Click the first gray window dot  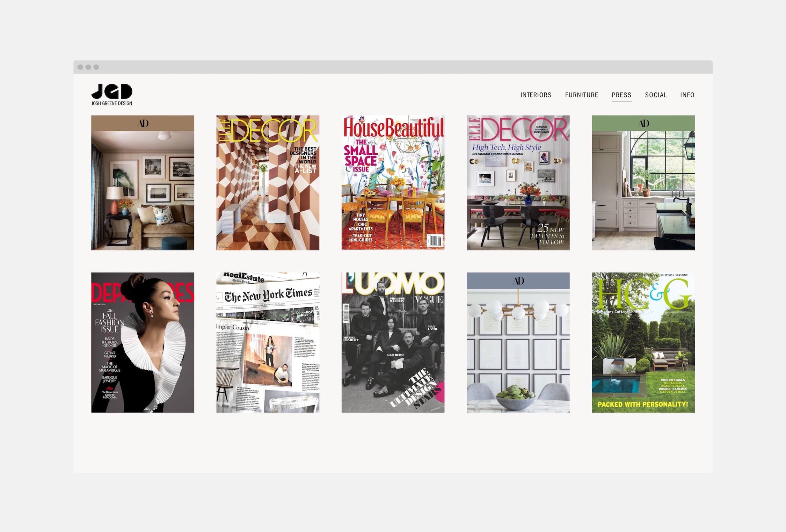pyautogui.click(x=80, y=67)
